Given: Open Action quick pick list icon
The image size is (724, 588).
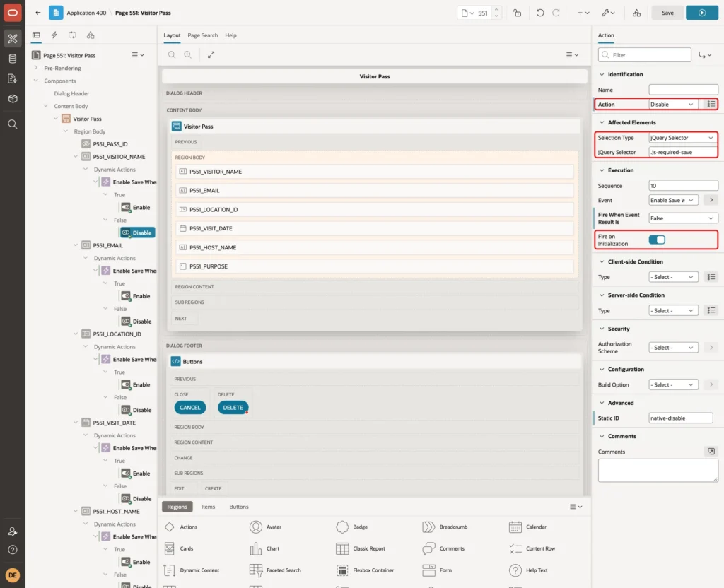Looking at the screenshot, I should [711, 105].
